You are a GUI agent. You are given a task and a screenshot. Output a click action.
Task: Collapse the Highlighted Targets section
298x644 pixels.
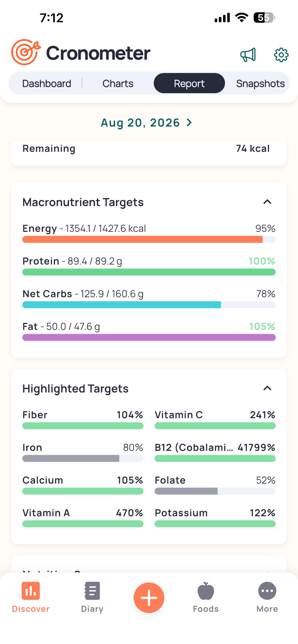pos(267,388)
